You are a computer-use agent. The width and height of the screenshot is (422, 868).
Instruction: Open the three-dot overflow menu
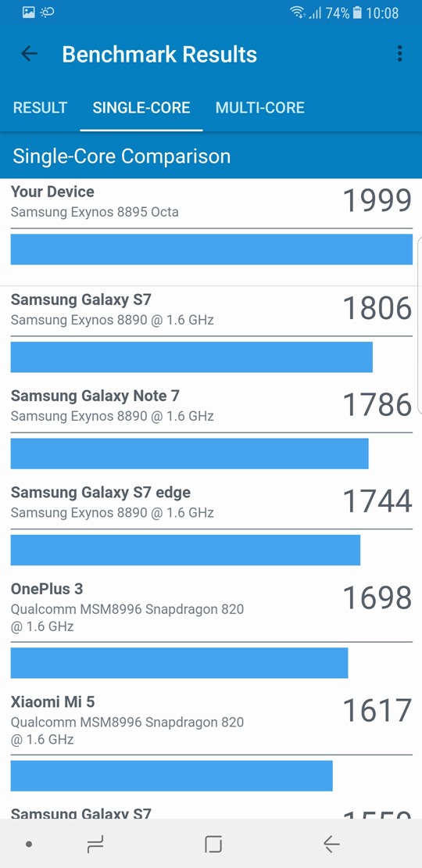tap(399, 54)
